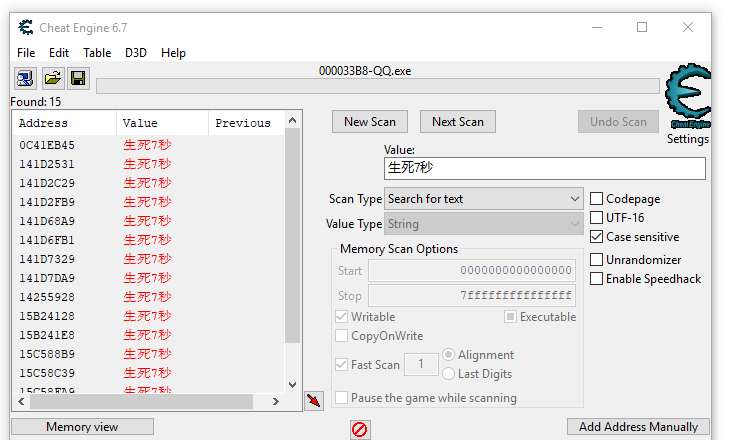The width and height of the screenshot is (730, 440).
Task: Select result address 141D2531
Action: pos(47,164)
